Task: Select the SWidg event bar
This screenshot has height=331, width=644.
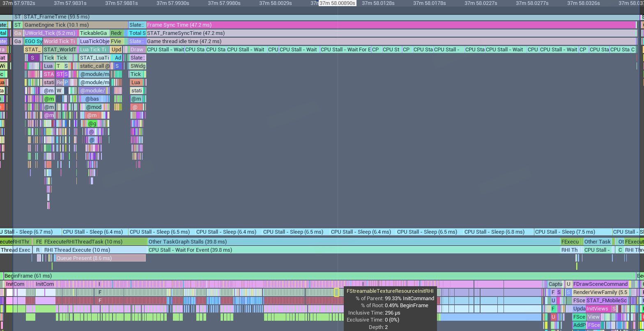Action: 138,66
